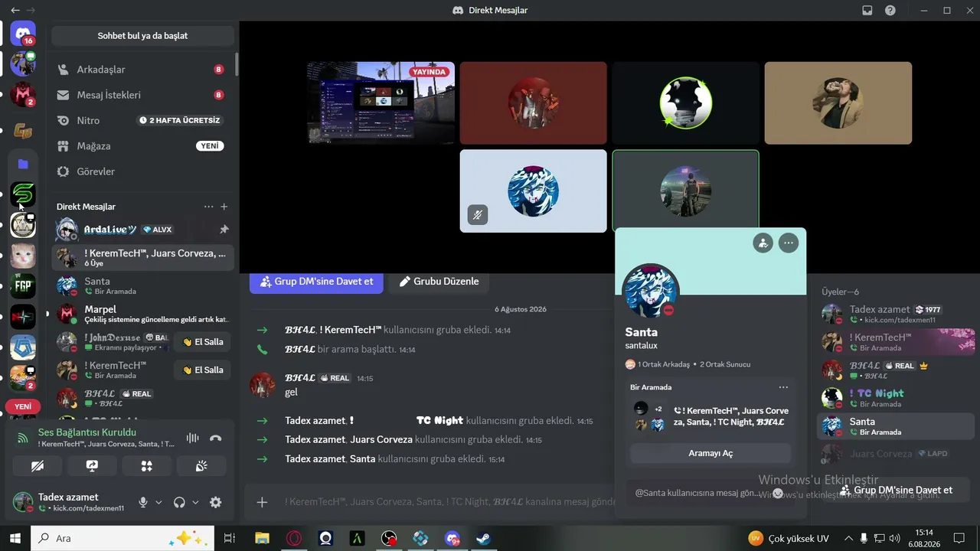
Task: Open Direkt Mesajlar more options ellipsis
Action: coord(208,207)
